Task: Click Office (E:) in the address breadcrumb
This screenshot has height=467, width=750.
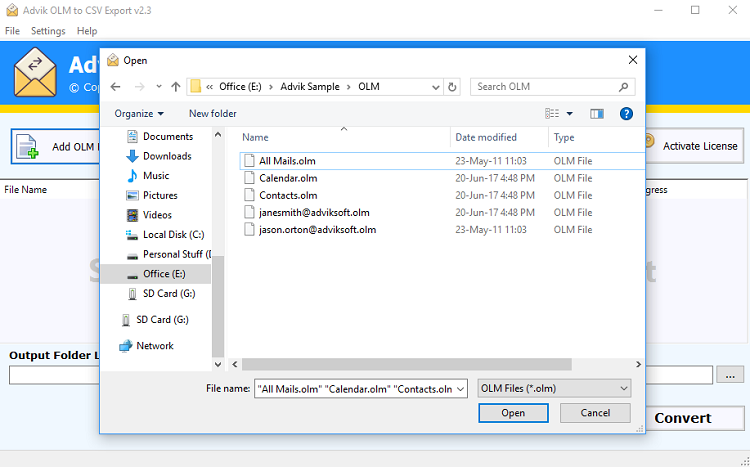Action: coord(240,87)
